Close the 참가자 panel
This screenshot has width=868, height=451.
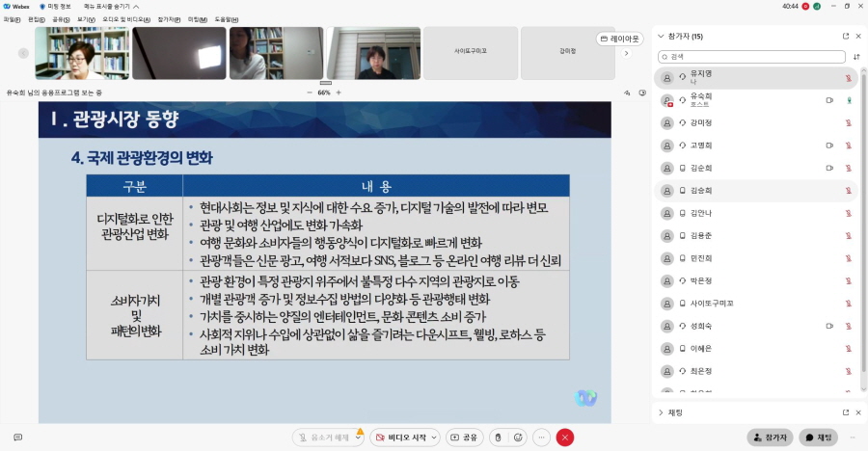[858, 36]
